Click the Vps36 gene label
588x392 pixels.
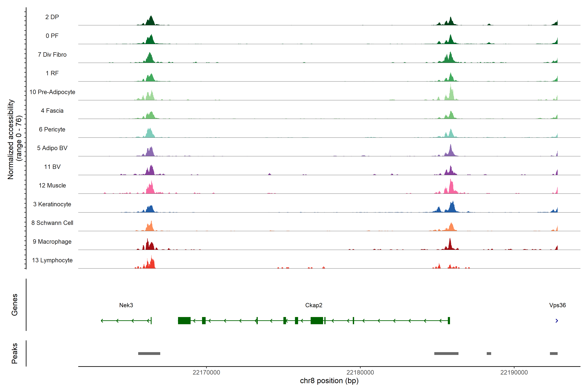tap(557, 305)
